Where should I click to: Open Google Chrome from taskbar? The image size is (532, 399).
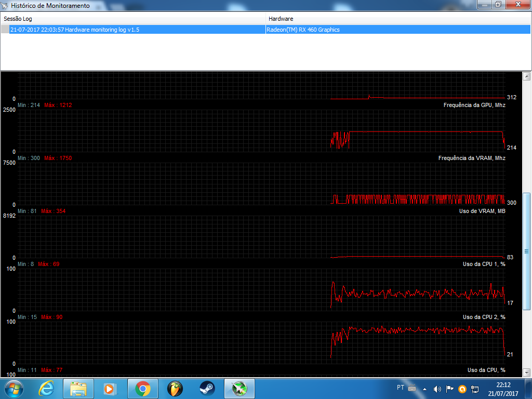[x=142, y=389]
